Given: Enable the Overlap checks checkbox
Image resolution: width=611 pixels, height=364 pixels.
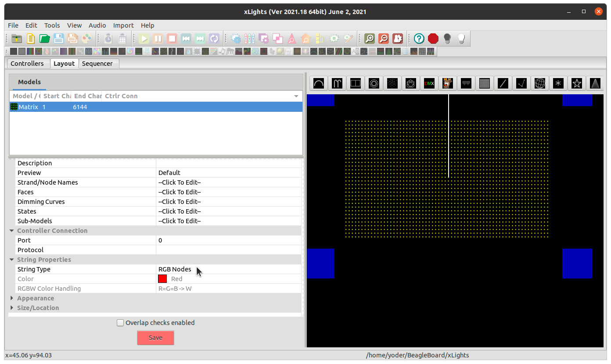Looking at the screenshot, I should pos(120,323).
